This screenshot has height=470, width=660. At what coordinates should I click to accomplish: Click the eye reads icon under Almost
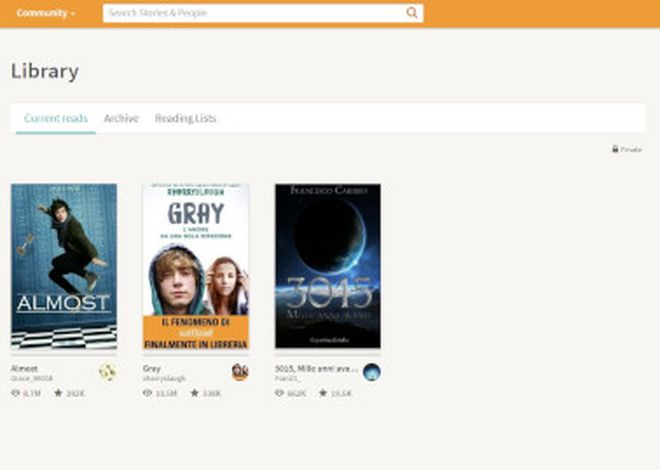coord(16,393)
